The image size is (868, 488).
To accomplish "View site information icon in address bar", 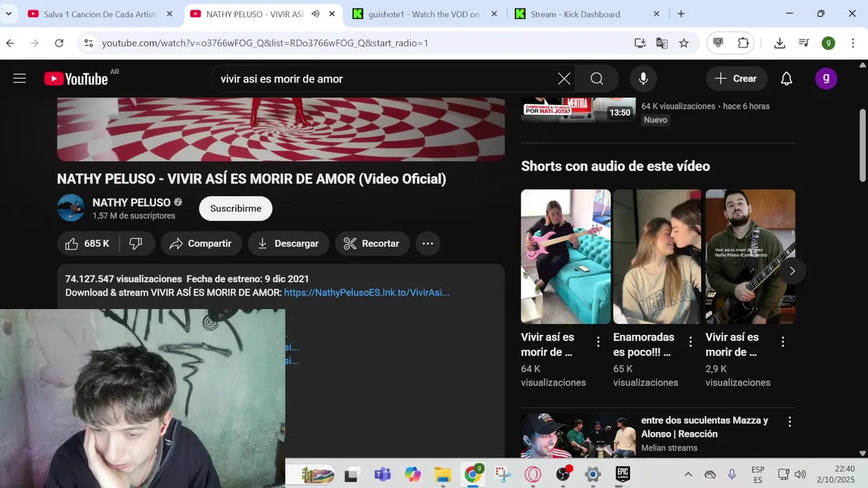I will [x=88, y=43].
